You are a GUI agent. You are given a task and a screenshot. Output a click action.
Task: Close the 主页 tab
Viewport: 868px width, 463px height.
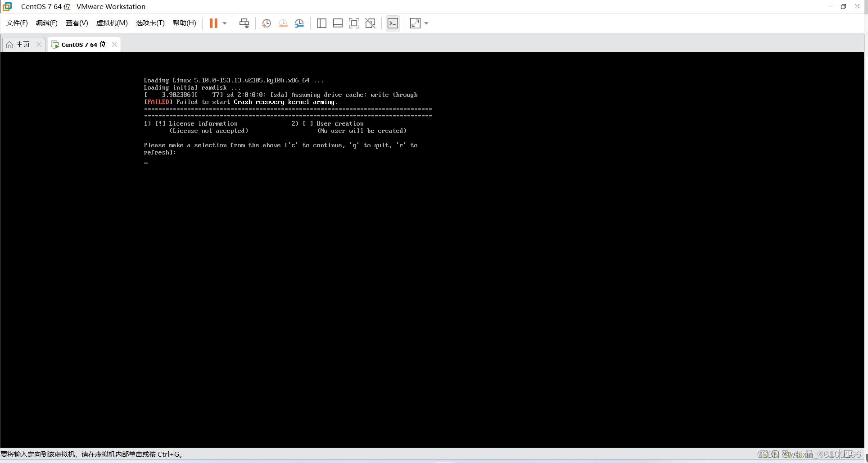click(x=39, y=44)
